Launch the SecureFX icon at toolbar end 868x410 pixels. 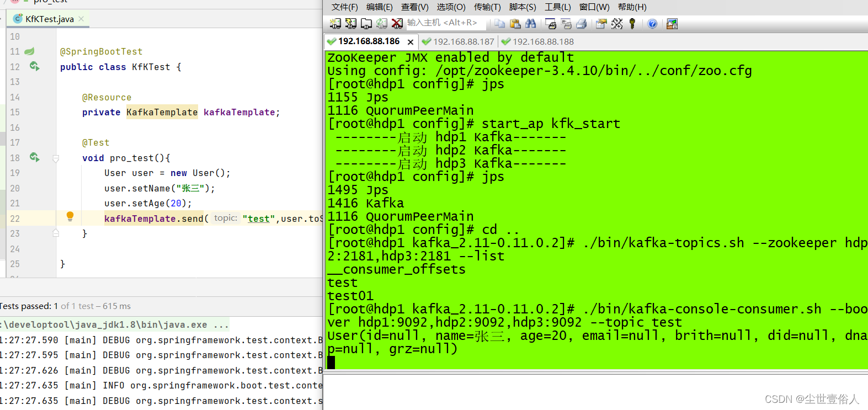tap(672, 23)
